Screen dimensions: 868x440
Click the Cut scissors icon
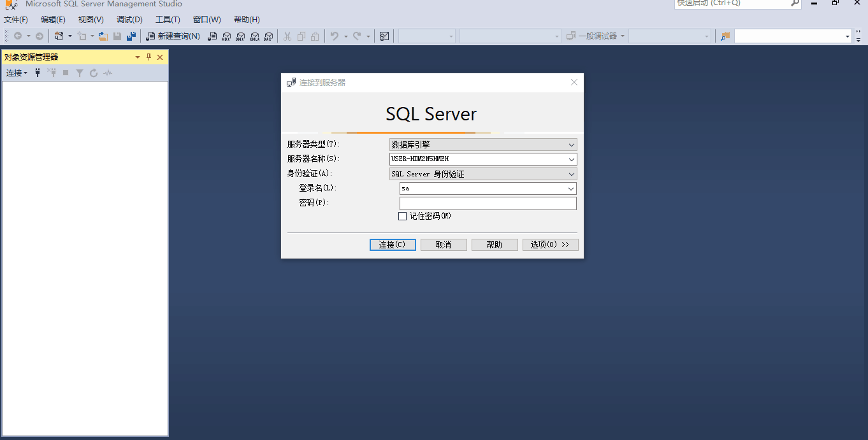tap(287, 36)
